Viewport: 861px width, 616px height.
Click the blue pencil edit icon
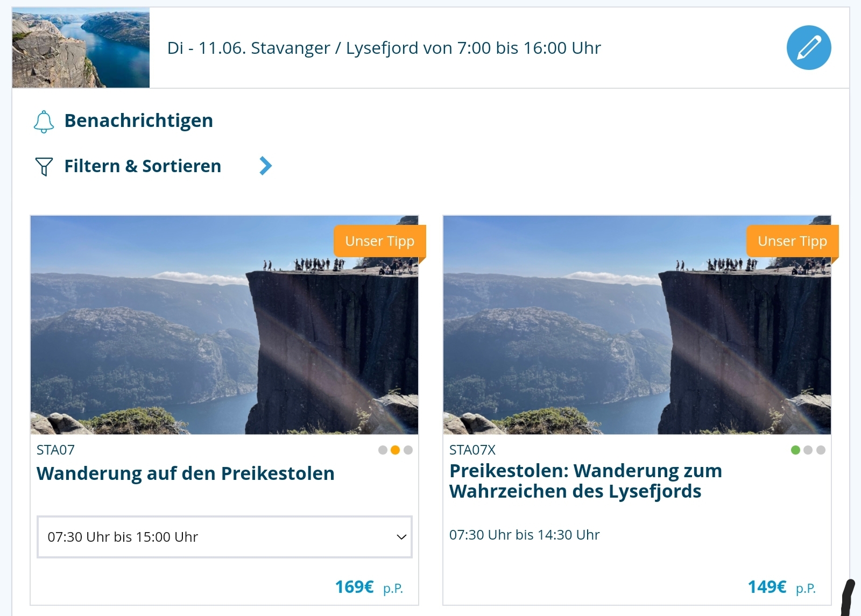(x=809, y=47)
